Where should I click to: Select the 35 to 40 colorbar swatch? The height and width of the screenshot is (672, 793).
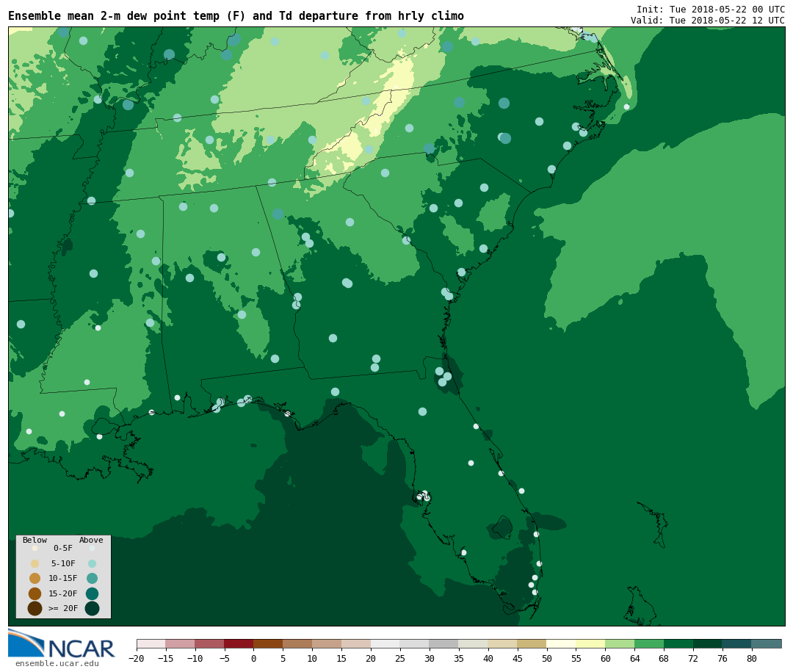[x=474, y=643]
